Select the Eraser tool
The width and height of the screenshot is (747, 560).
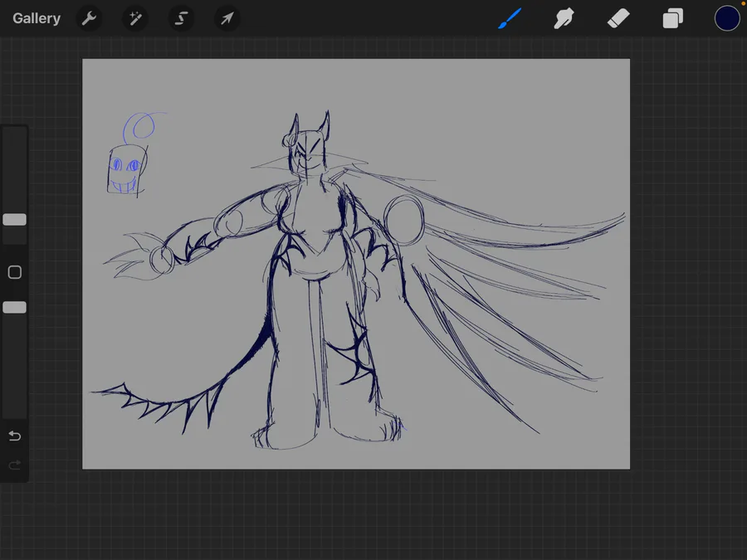click(618, 18)
